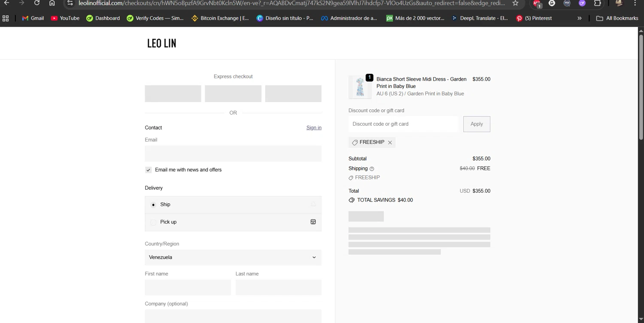
Task: Open the Verify Codes bookmark
Action: 155,18
